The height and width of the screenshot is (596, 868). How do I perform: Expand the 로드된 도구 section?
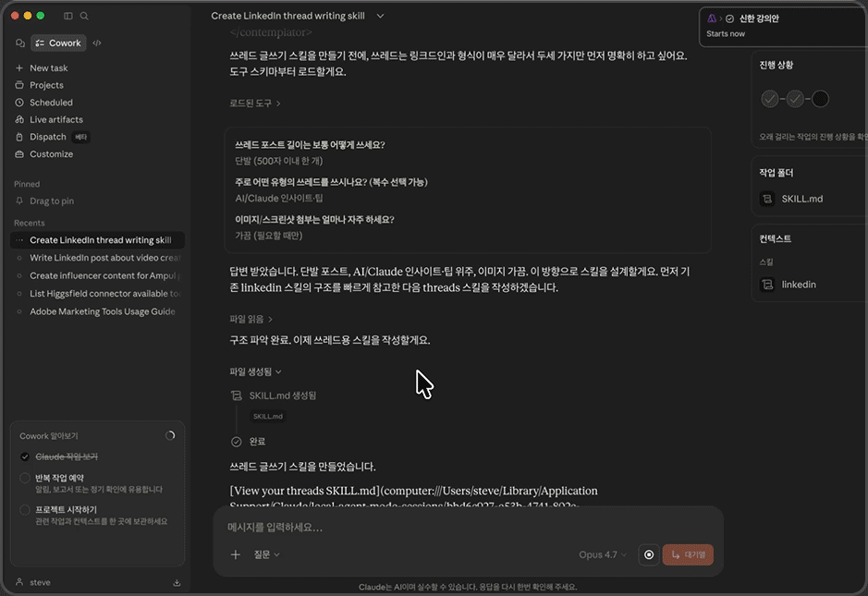point(254,103)
